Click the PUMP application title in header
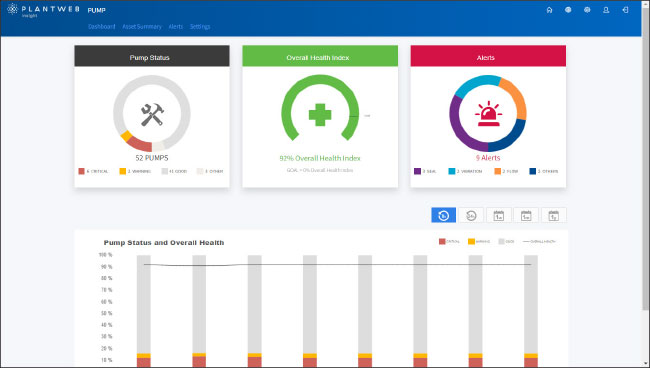650x368 pixels. [97, 10]
